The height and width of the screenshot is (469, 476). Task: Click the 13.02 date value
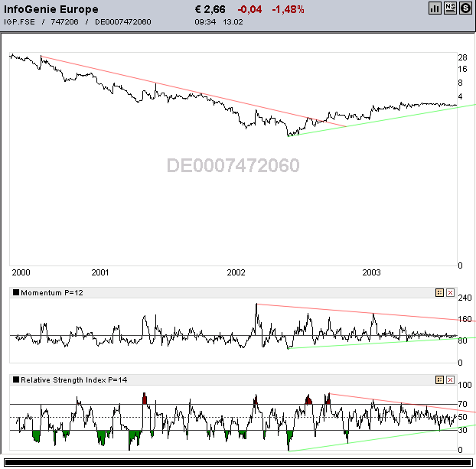click(x=233, y=22)
